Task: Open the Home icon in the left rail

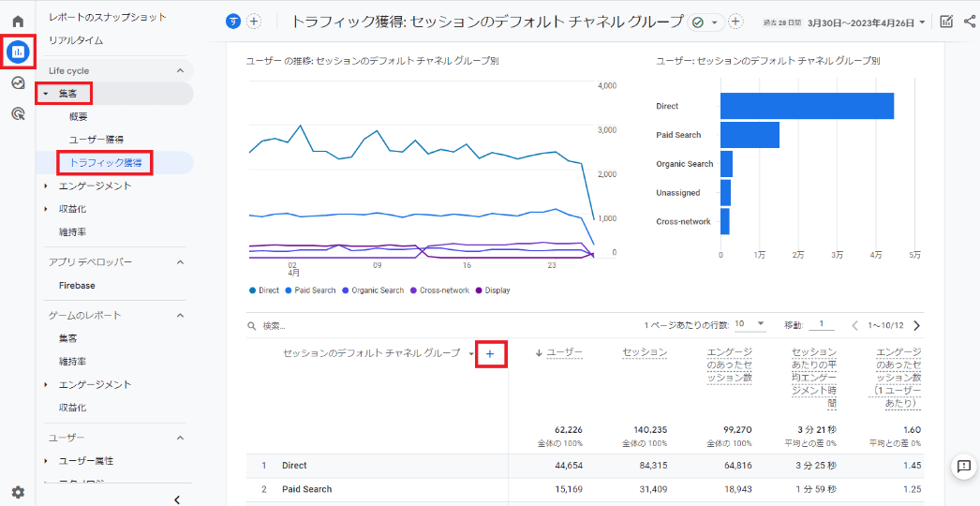Action: [x=18, y=22]
